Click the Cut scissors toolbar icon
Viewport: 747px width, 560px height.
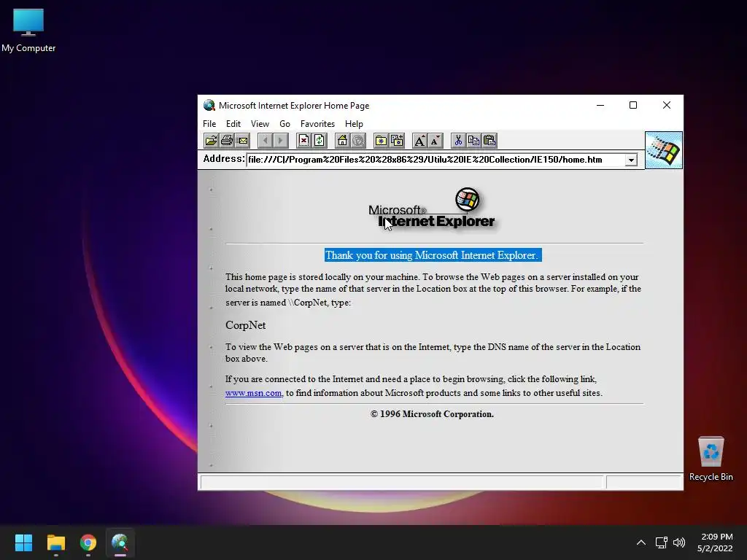click(458, 141)
